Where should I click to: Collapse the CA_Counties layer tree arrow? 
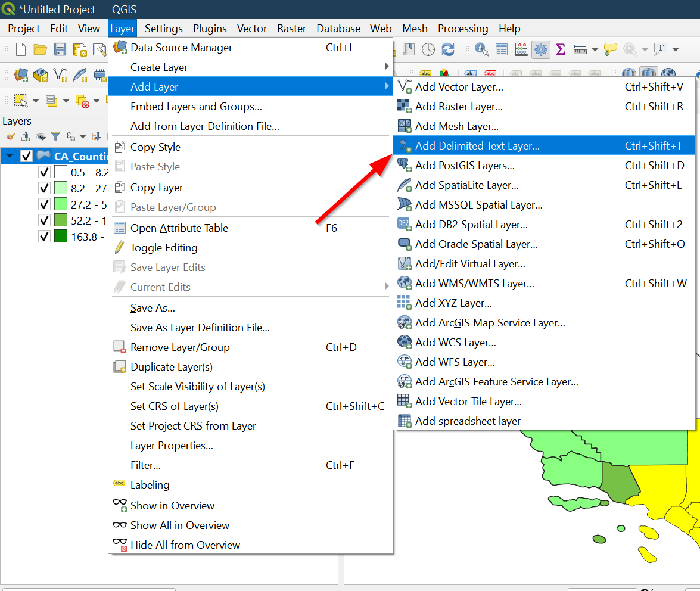[x=10, y=156]
